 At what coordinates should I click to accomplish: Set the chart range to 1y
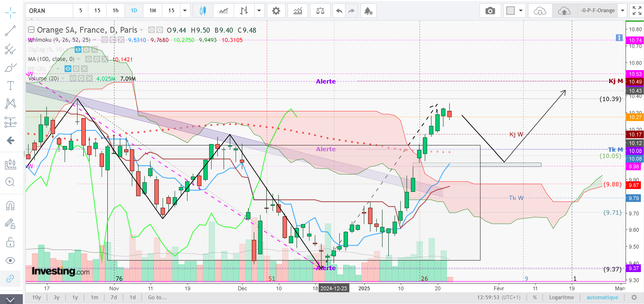[75, 297]
